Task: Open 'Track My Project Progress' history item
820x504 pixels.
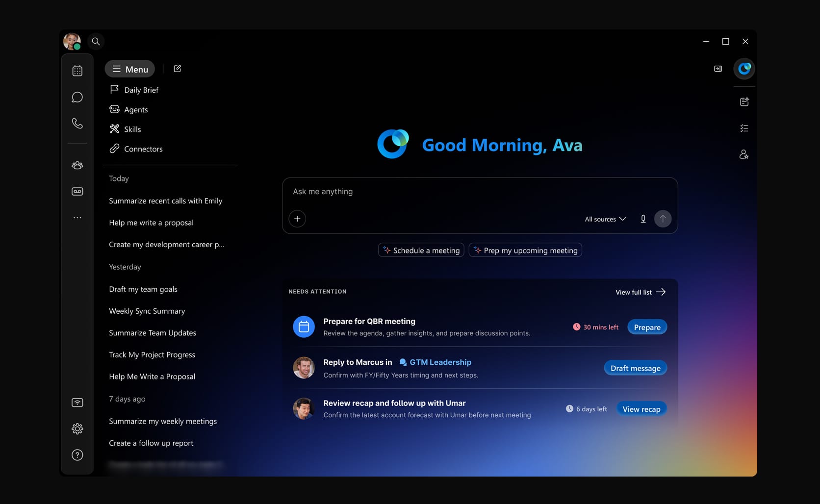Action: pyautogui.click(x=152, y=354)
